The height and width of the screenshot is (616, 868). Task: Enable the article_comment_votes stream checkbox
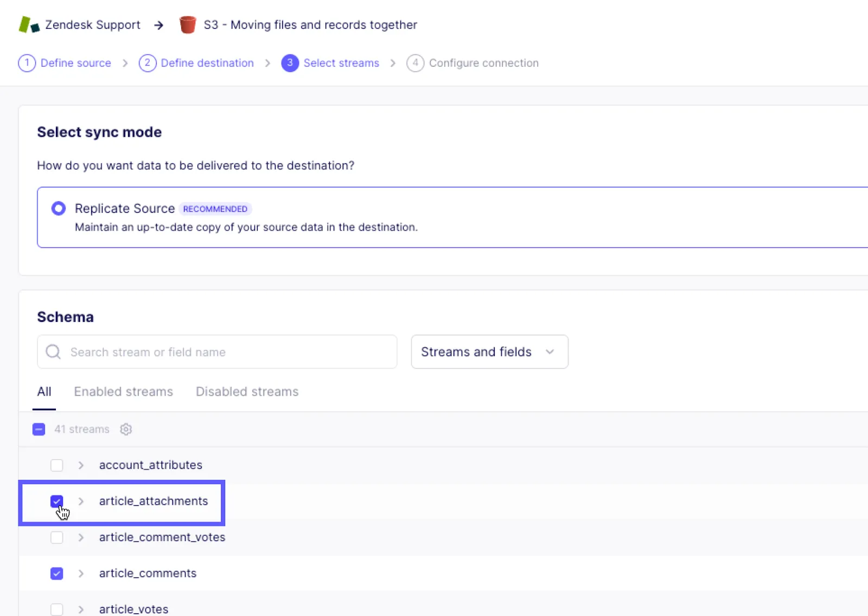click(56, 537)
